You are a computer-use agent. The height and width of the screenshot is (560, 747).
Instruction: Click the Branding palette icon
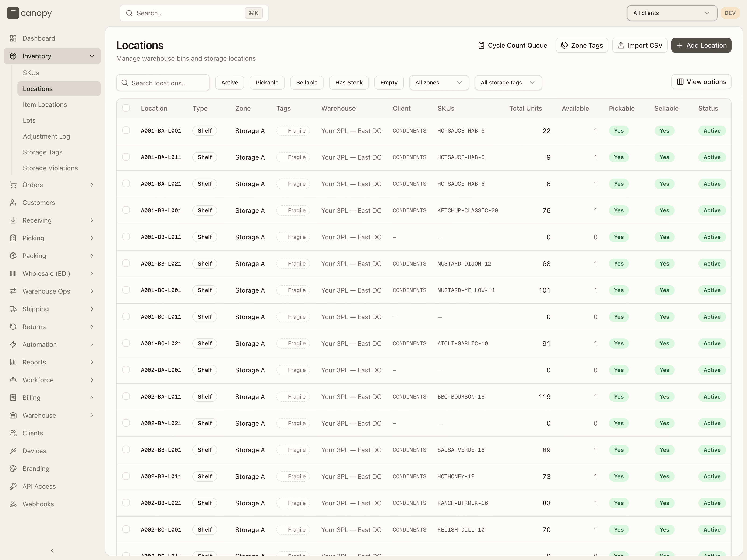click(13, 468)
